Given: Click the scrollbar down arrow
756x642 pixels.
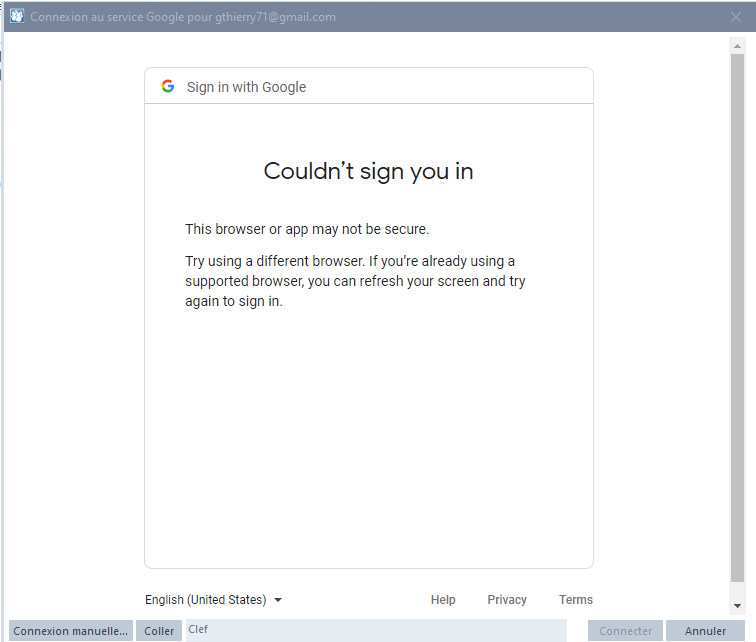Looking at the screenshot, I should pyautogui.click(x=737, y=606).
